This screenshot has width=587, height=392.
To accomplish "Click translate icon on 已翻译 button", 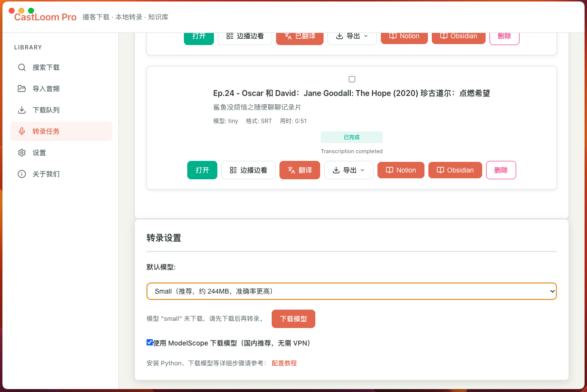I will [x=288, y=36].
